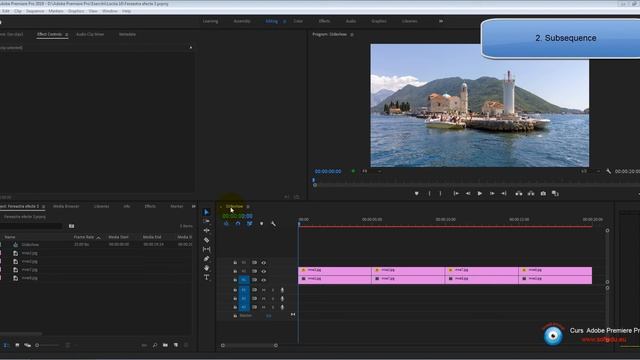The image size is (640, 360).
Task: Click Mark Out in Program monitor
Action: click(440, 193)
